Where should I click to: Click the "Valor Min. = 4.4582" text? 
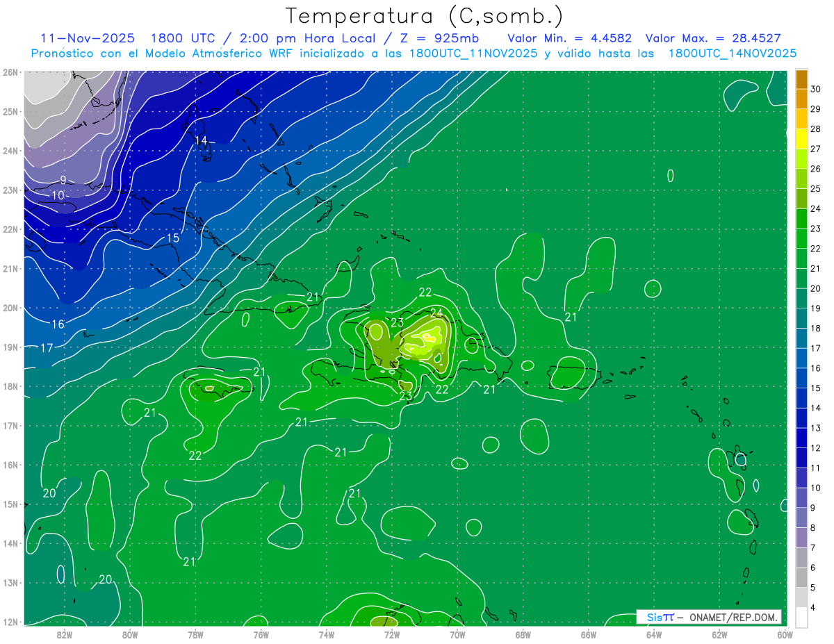click(570, 38)
